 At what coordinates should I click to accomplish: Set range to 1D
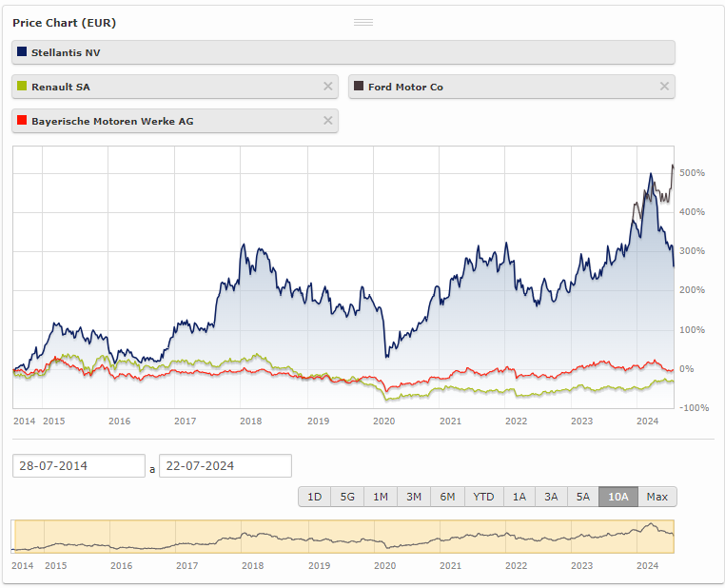[x=314, y=497]
